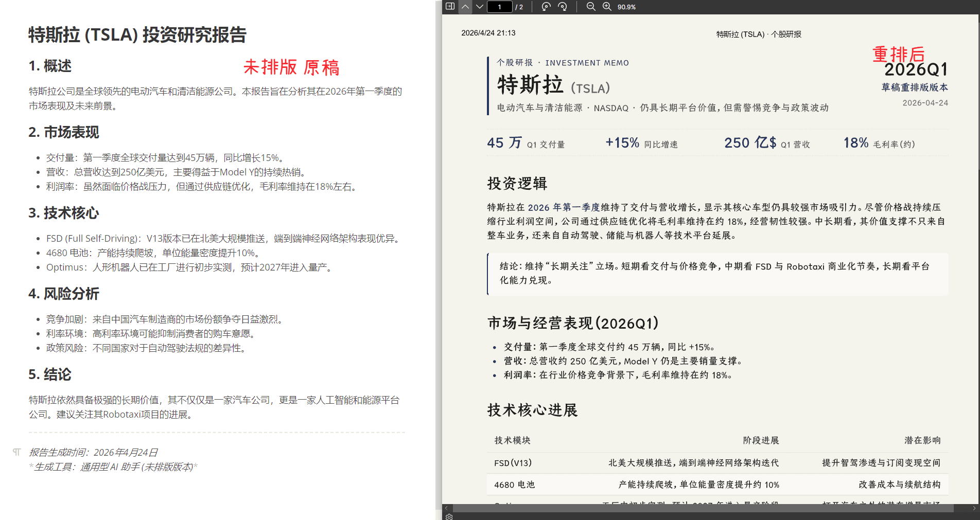
Task: Click the FSD (Full Self-Driving) bullet
Action: pyautogui.click(x=224, y=239)
